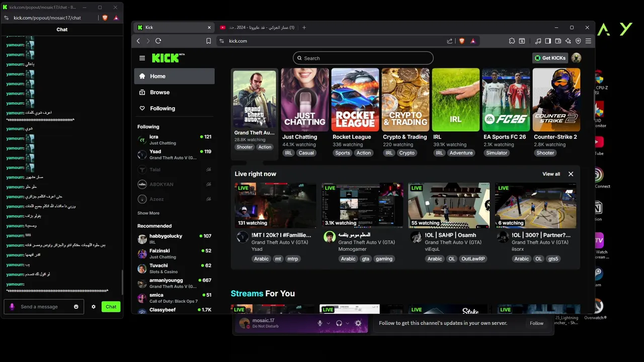This screenshot has height=362, width=644.
Task: Open the Kick hamburger sidebar menu
Action: pyautogui.click(x=142, y=58)
